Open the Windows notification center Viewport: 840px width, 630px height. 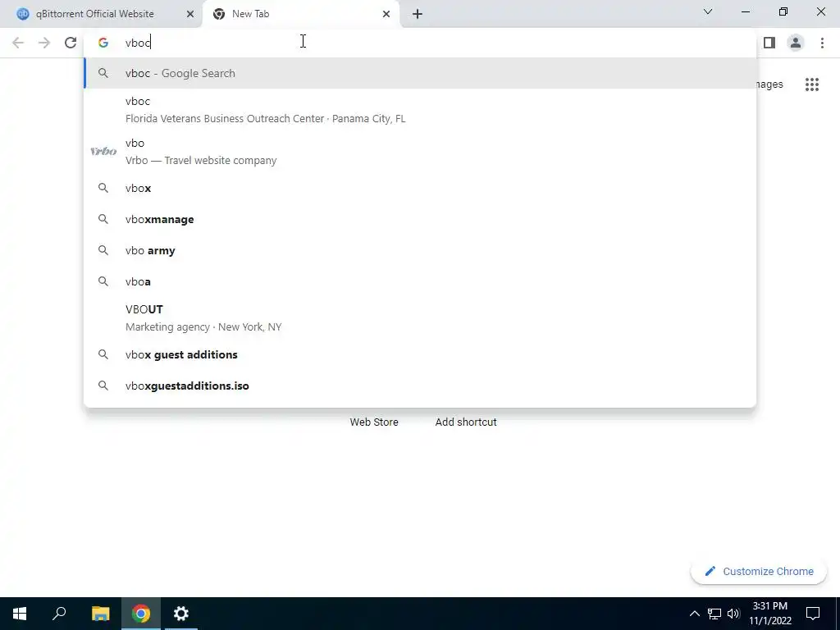pyautogui.click(x=813, y=614)
